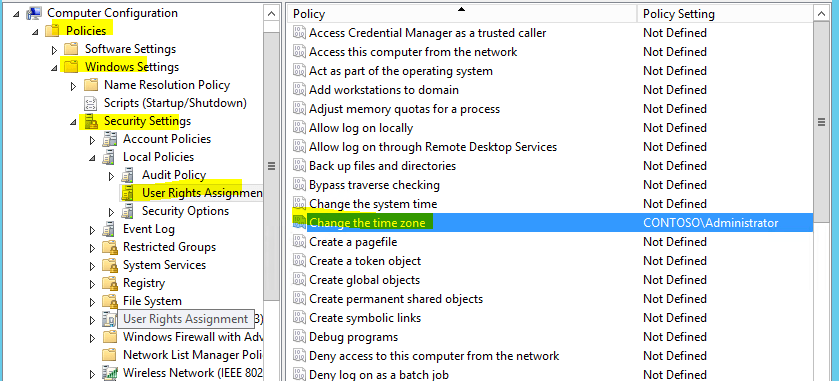This screenshot has width=839, height=381.
Task: Collapse the Computer Configuration node
Action: (17, 14)
